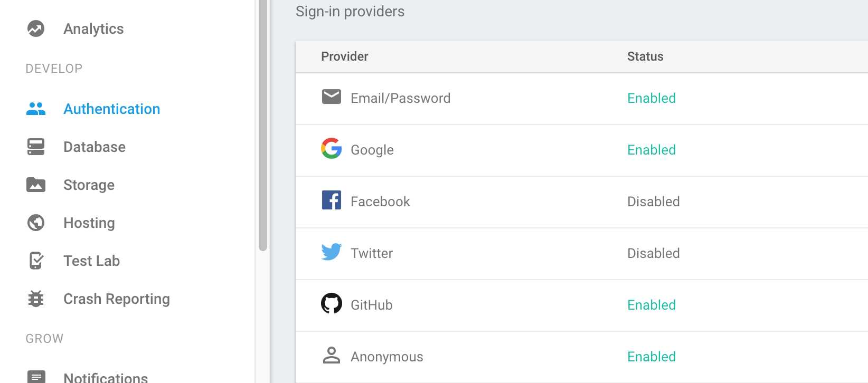
Task: Click Google provider's Enabled status
Action: 652,150
